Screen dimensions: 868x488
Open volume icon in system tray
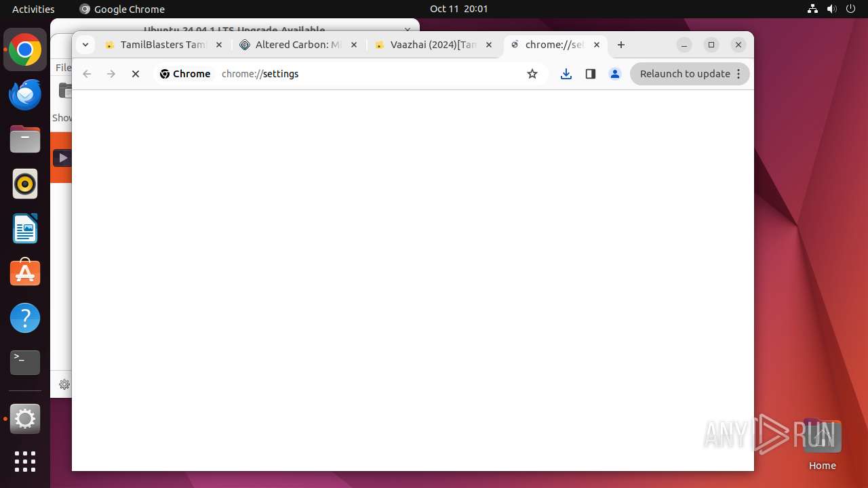coord(832,9)
